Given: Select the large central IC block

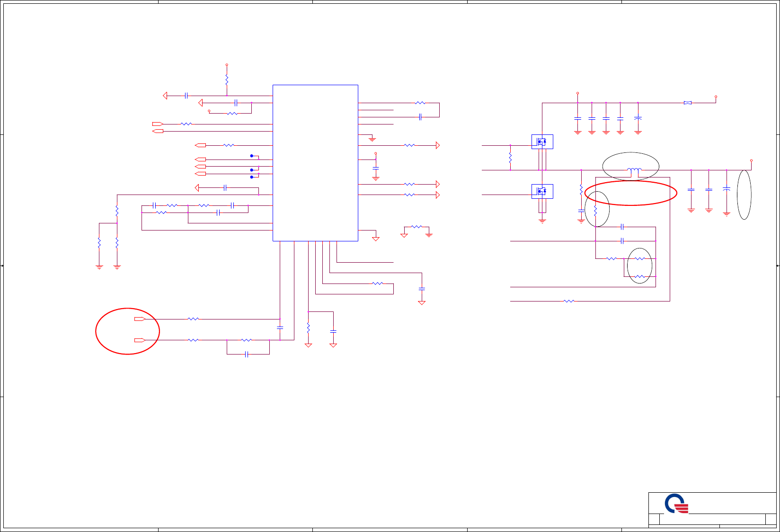Looking at the screenshot, I should pos(315,163).
